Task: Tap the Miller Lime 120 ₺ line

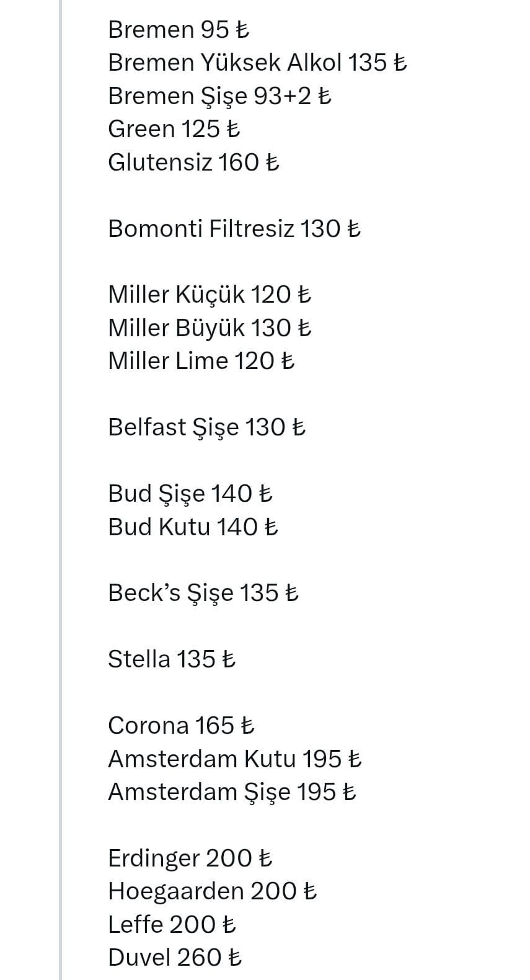Action: (201, 361)
